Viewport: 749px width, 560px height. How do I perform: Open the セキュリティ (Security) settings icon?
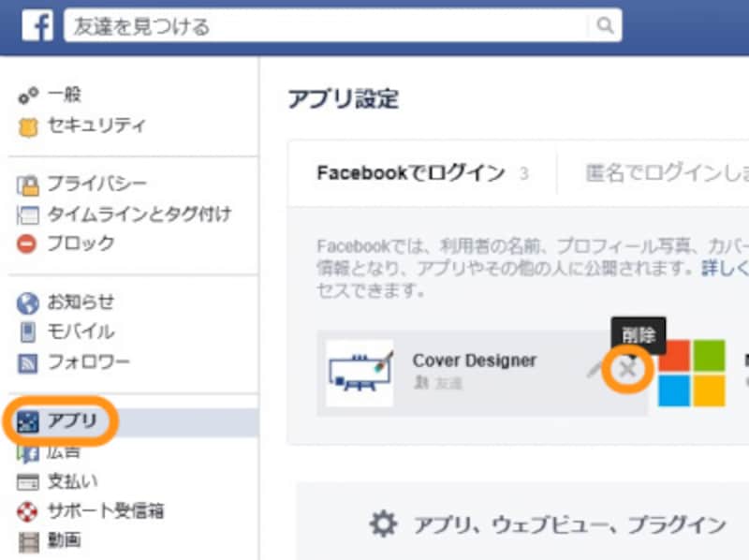(x=29, y=125)
